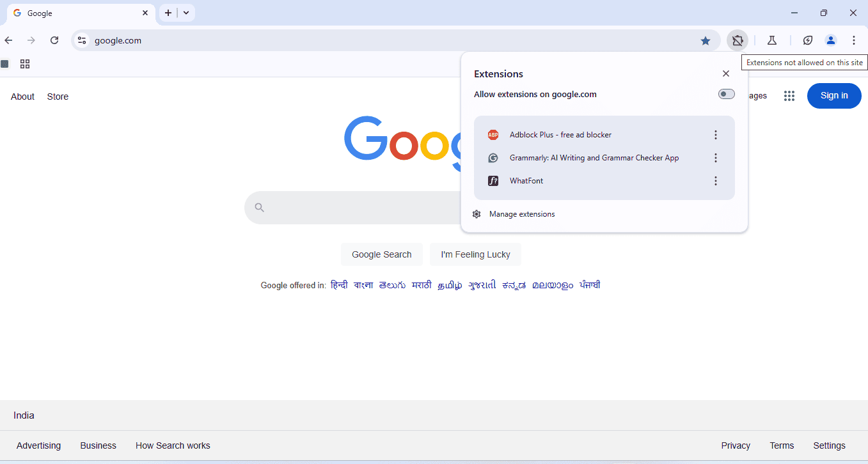The width and height of the screenshot is (868, 464).
Task: Open more options for Grammarly
Action: 716,158
